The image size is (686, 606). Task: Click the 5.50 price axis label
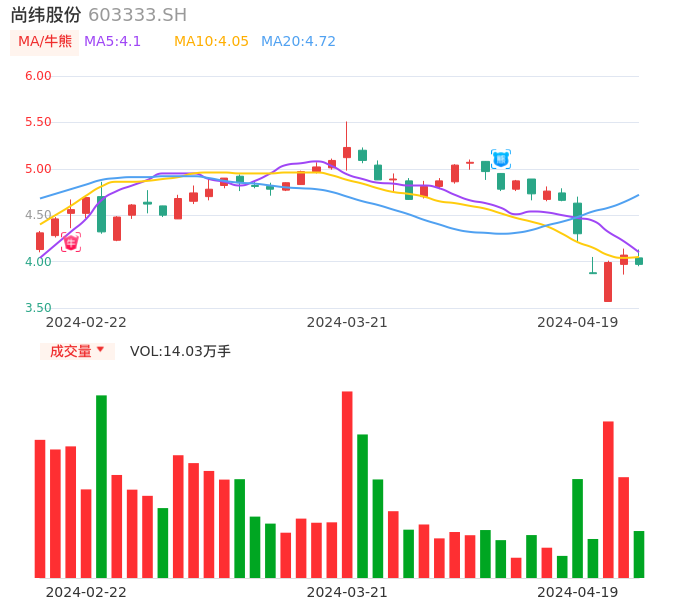(38, 122)
